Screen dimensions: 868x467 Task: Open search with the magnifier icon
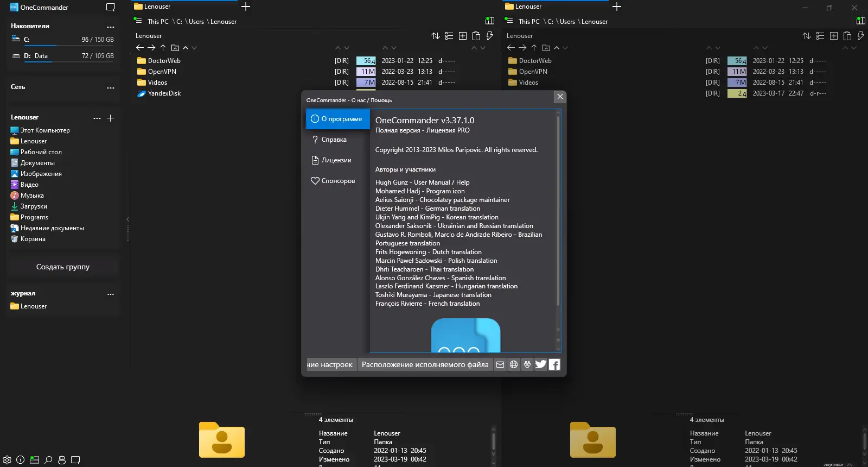(x=48, y=460)
